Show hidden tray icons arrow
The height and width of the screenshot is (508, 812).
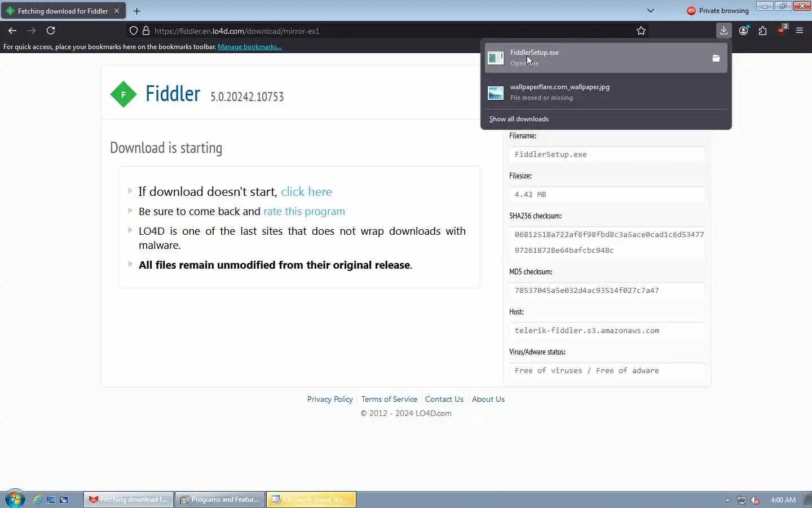727,500
